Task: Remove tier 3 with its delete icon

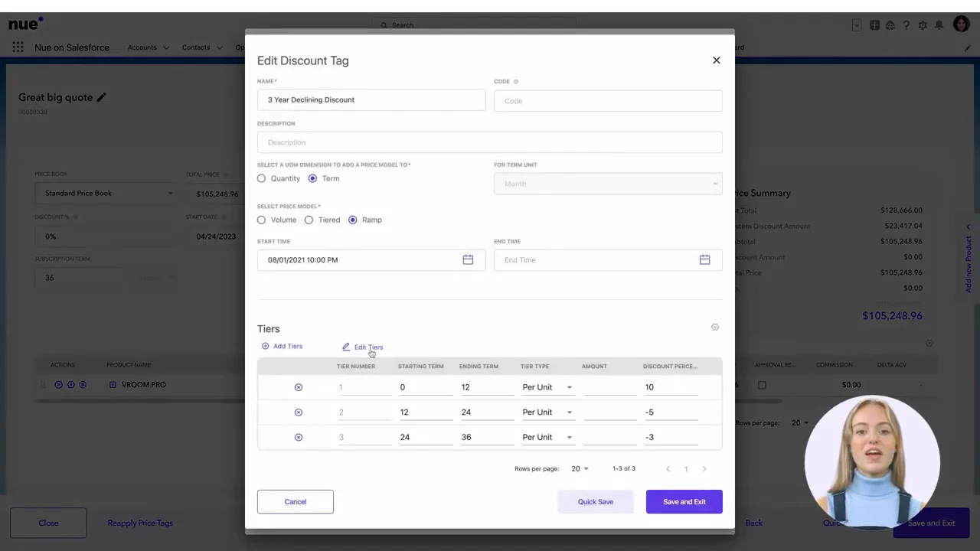Action: pos(299,437)
